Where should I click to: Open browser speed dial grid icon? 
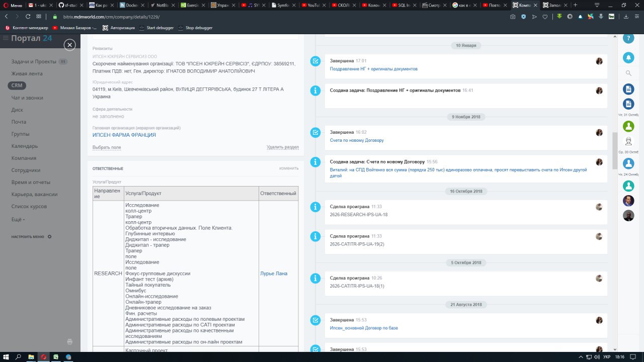pyautogui.click(x=39, y=17)
